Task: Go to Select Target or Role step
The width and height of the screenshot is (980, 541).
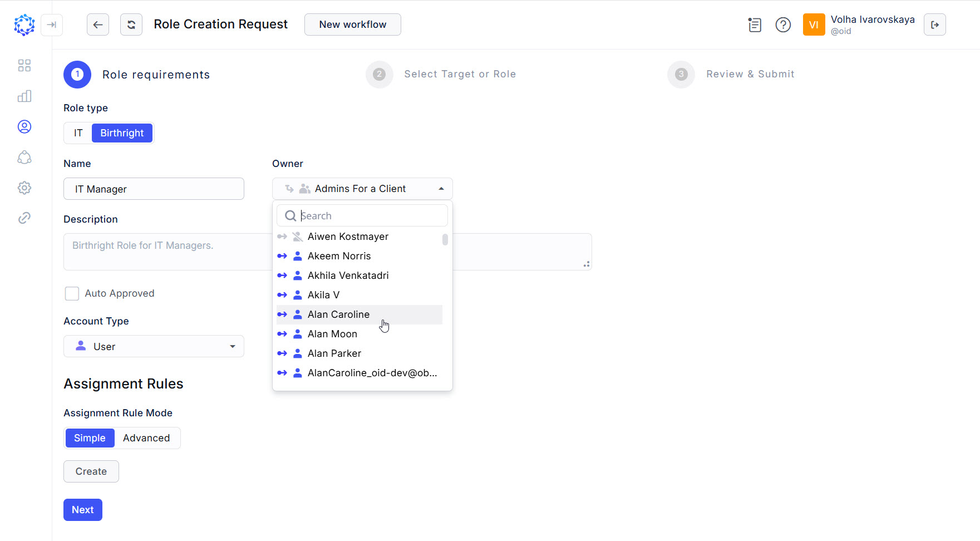Action: 460,74
